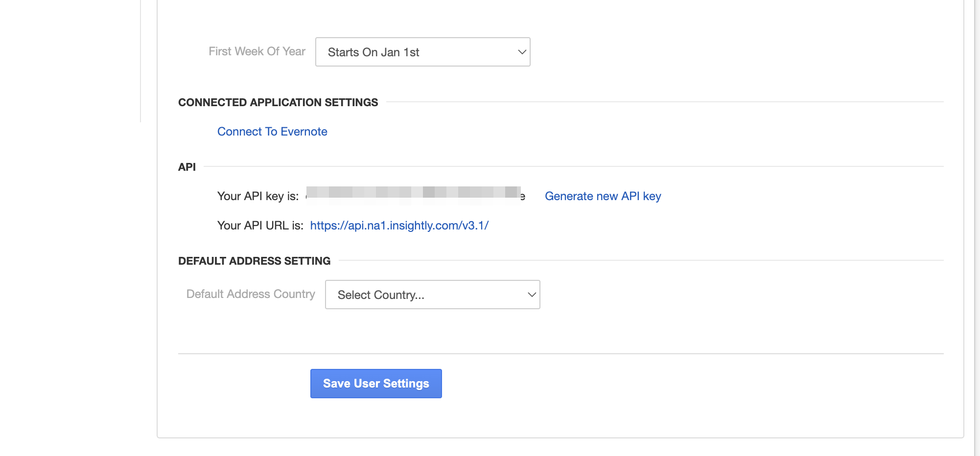The width and height of the screenshot is (980, 456).
Task: Click the "Select Country..." placeholder text
Action: tap(381, 295)
